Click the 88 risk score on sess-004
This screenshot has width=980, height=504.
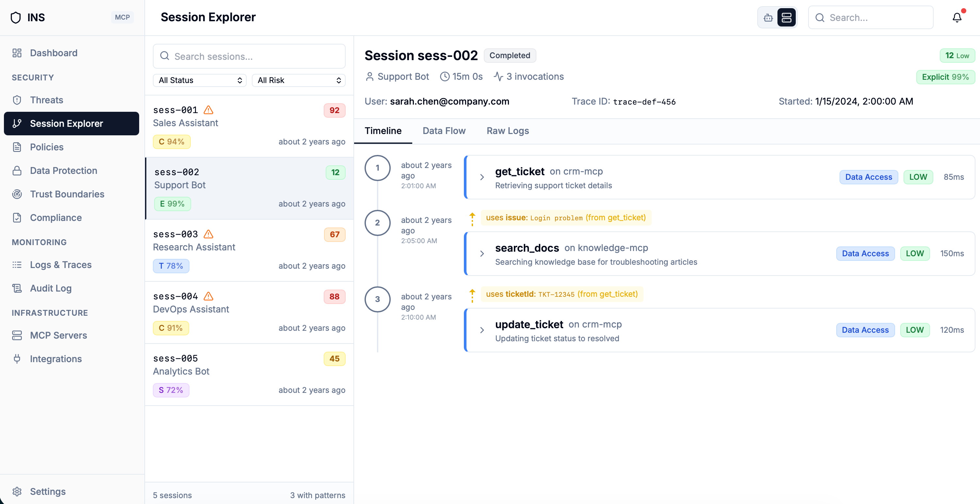pos(335,296)
